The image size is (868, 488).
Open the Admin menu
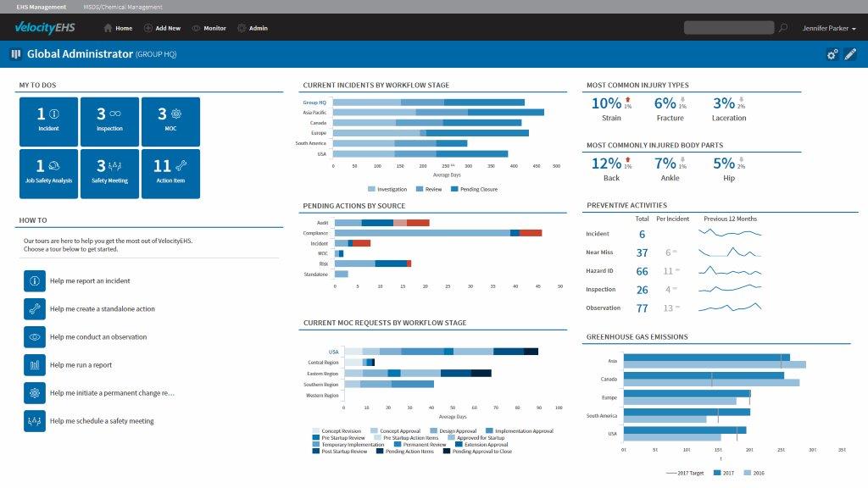pyautogui.click(x=253, y=28)
